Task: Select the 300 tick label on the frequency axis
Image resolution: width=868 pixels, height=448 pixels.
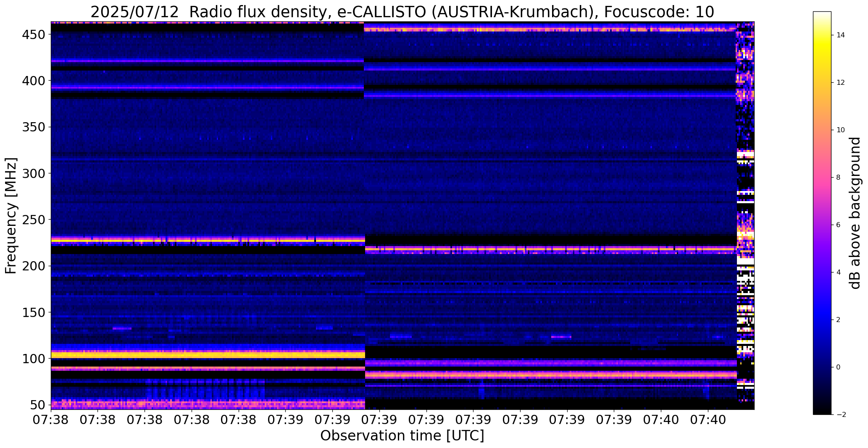Action: (x=34, y=173)
